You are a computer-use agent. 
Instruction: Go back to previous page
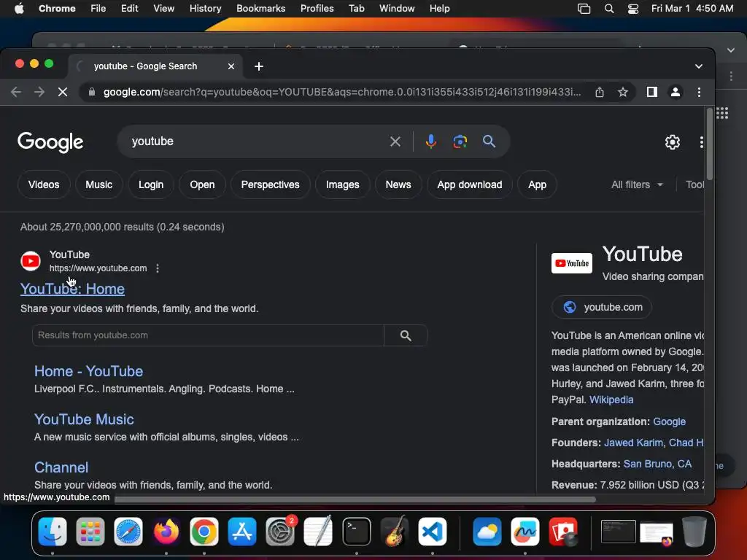point(16,92)
